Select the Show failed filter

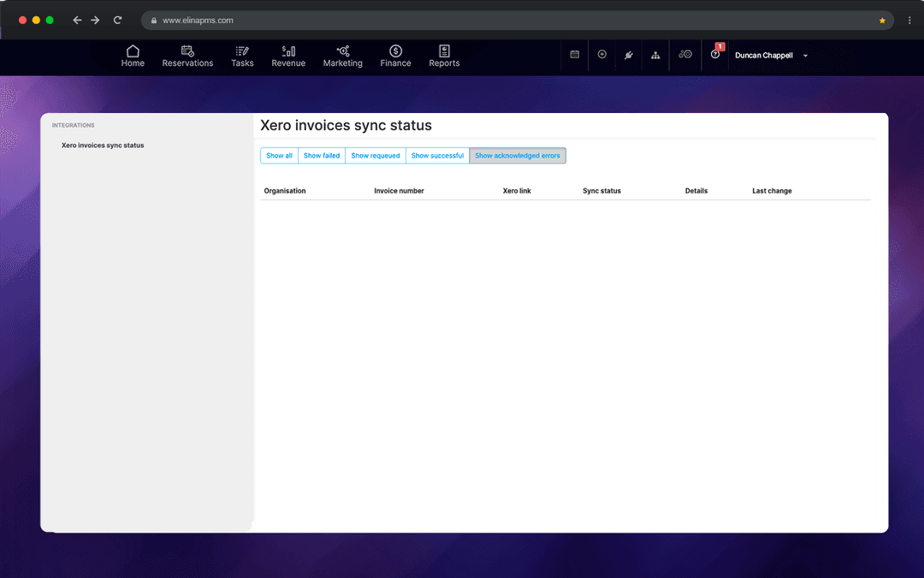[x=322, y=156]
